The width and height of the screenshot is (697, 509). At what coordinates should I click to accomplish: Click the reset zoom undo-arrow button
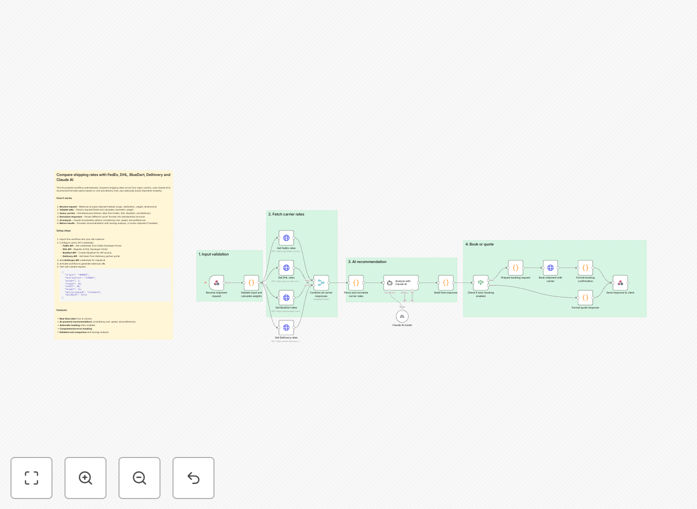click(x=193, y=478)
